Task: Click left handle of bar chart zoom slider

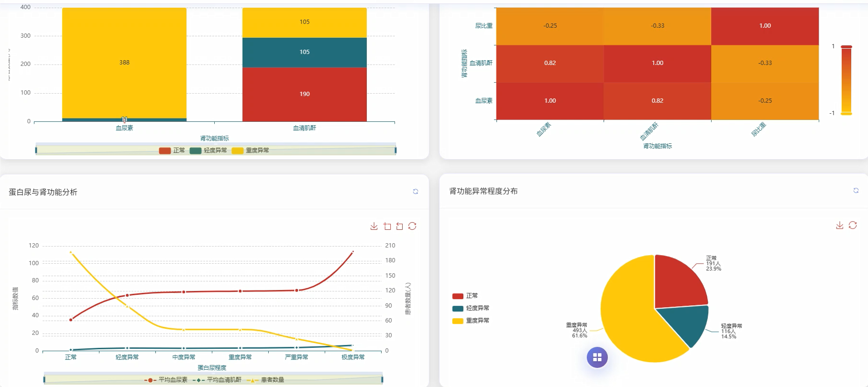Action: pos(36,150)
